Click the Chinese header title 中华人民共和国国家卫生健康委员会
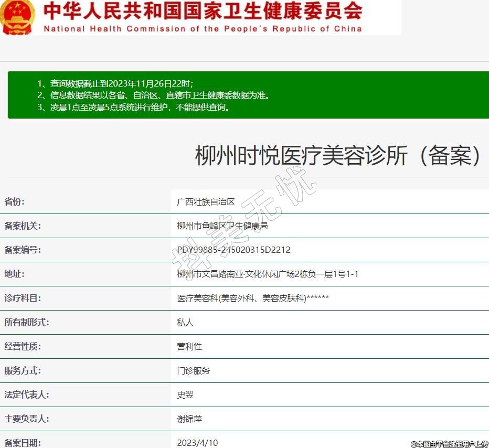489x448 pixels. [203, 10]
